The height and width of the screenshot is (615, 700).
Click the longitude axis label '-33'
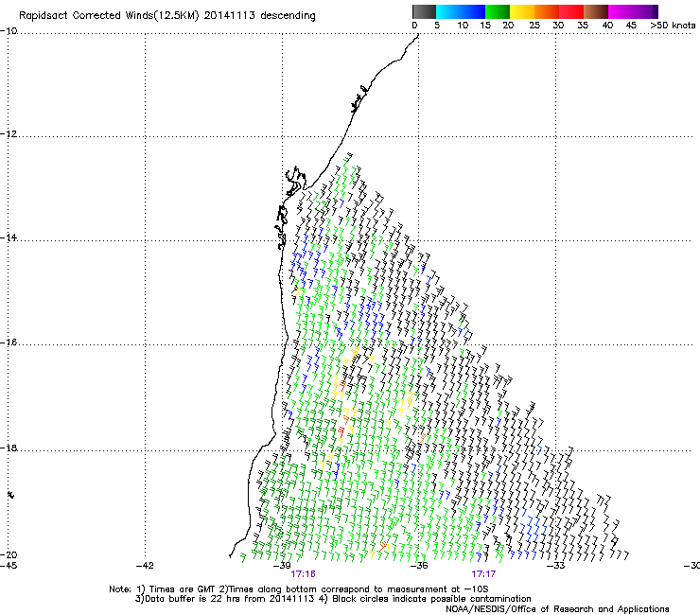[x=556, y=566]
